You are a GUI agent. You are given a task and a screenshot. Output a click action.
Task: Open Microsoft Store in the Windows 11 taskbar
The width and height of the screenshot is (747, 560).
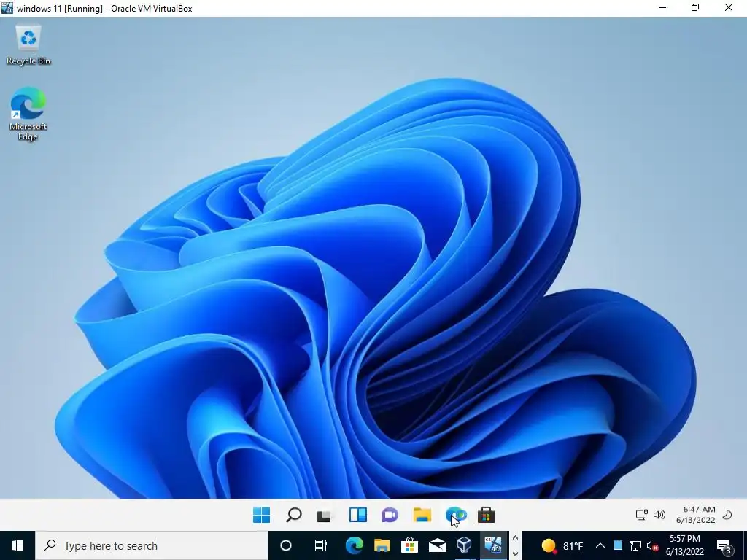point(486,515)
